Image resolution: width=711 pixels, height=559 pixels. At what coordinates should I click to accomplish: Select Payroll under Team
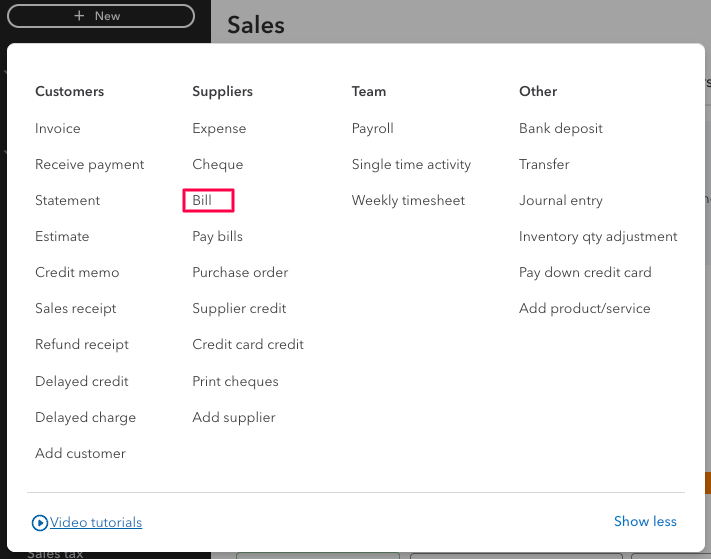point(372,128)
